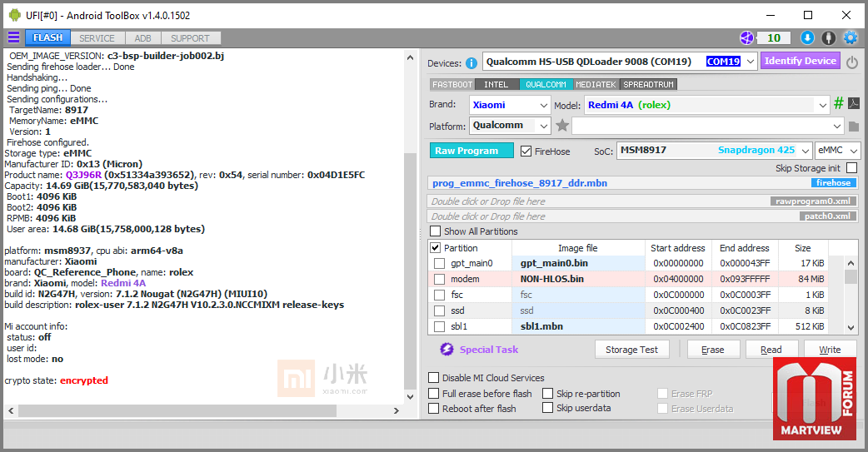The width and height of the screenshot is (868, 452).
Task: Check the fsc partition checkbox
Action: click(440, 295)
